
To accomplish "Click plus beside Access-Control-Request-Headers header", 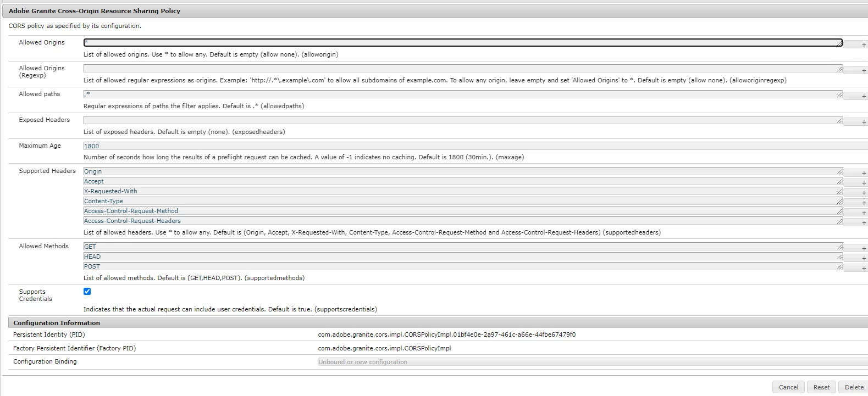I will coord(856,222).
